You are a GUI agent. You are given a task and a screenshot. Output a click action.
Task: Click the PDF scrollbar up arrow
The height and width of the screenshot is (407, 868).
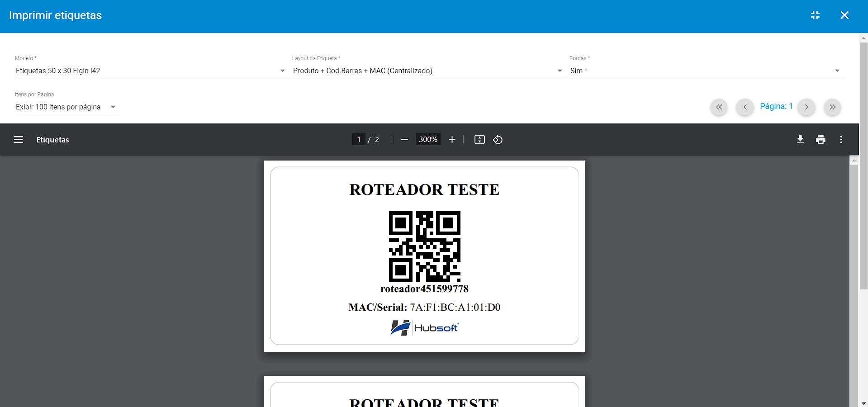854,161
